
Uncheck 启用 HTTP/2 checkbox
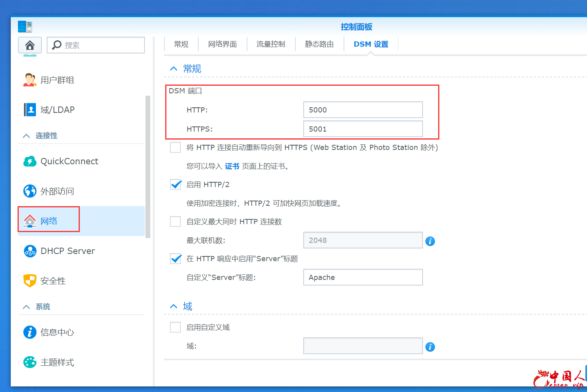[176, 185]
